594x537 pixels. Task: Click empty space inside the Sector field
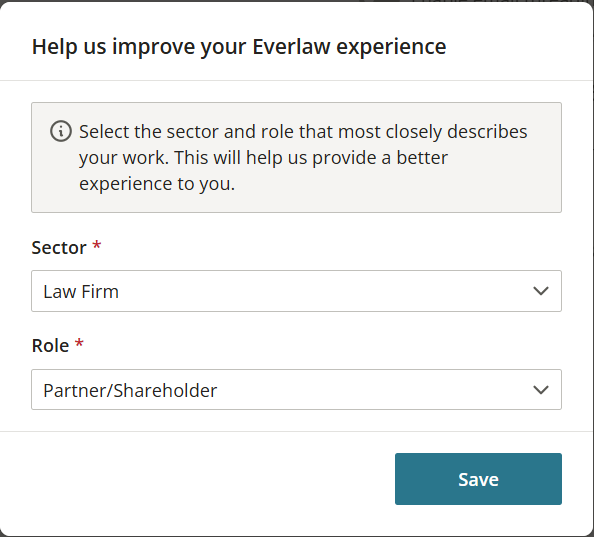[x=322, y=291]
